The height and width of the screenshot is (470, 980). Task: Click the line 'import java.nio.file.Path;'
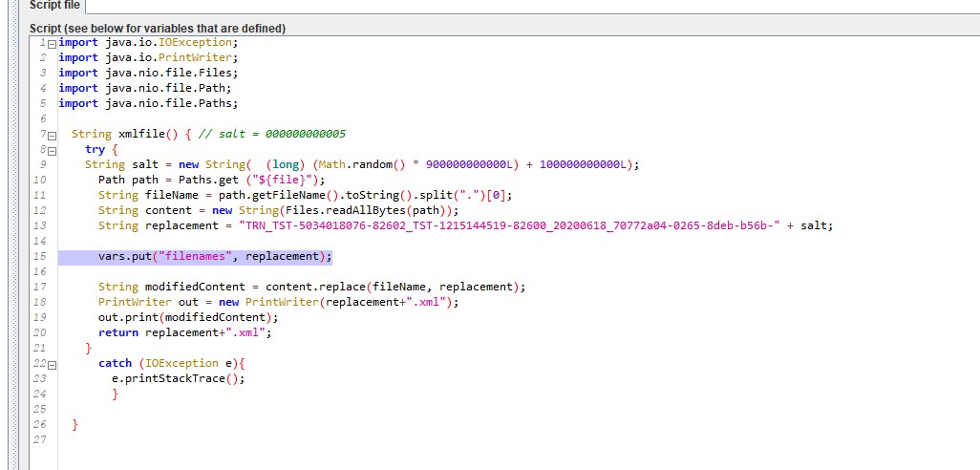145,88
